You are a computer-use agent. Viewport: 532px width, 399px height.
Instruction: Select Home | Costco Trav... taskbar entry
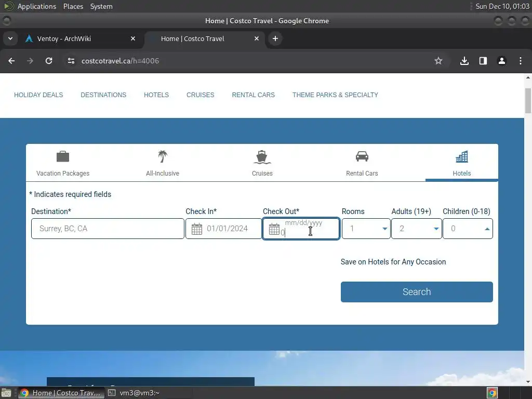tap(61, 393)
